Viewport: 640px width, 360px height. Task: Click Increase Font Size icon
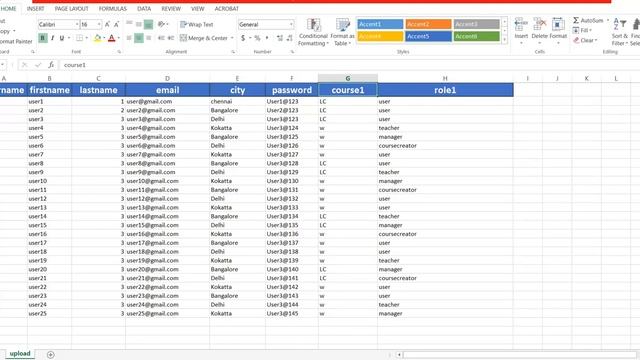click(107, 24)
